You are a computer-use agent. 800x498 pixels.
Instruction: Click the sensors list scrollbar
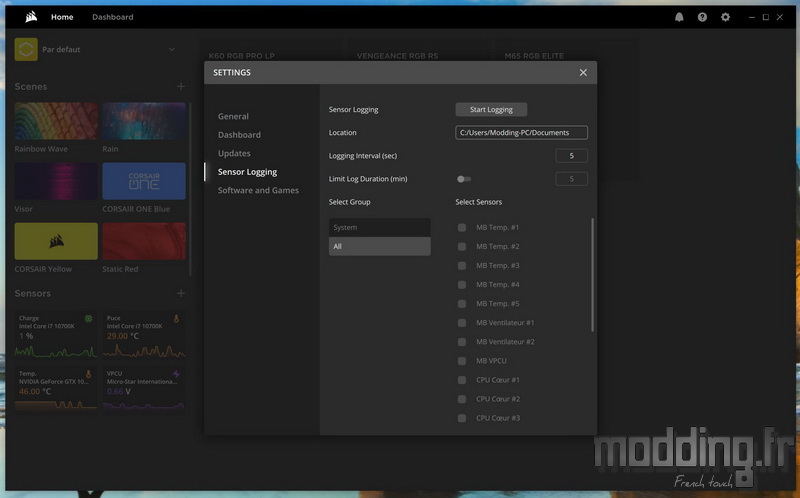[x=592, y=275]
